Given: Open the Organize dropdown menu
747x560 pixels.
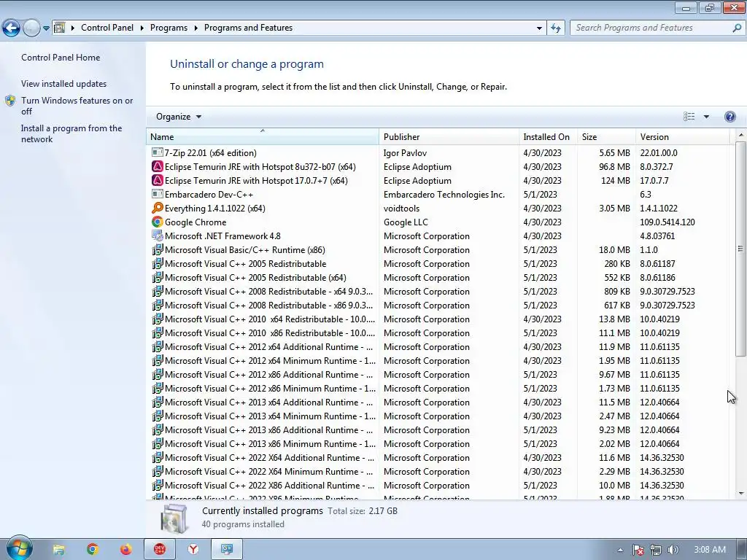Looking at the screenshot, I should tap(179, 117).
